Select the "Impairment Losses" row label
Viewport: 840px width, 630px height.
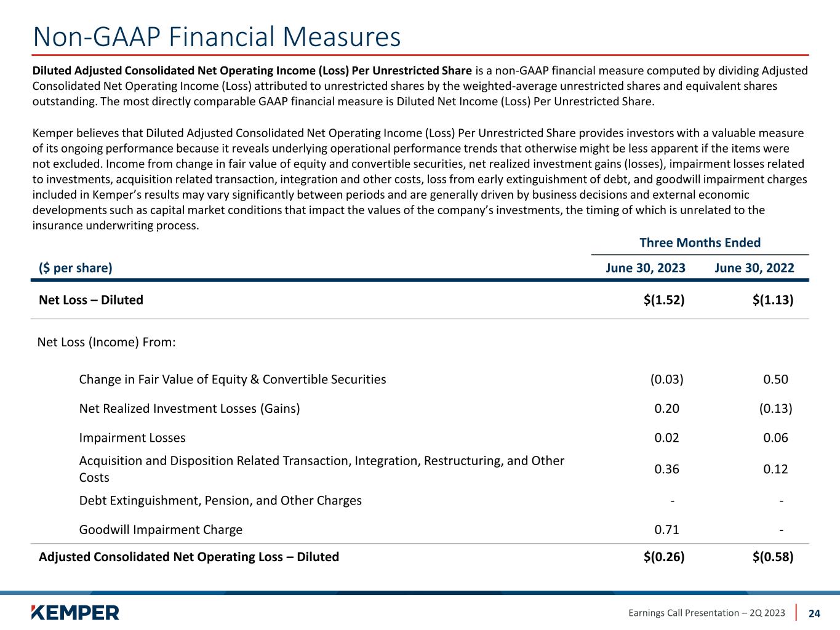click(132, 438)
